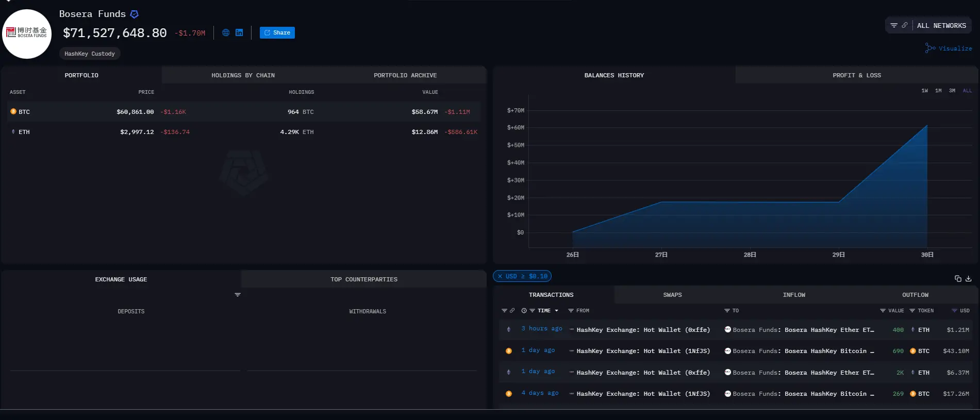Viewport: 980px width, 420px height.
Task: Open HashKey Exchange Hot Wallet in 3 hours ago row
Action: coord(643,330)
